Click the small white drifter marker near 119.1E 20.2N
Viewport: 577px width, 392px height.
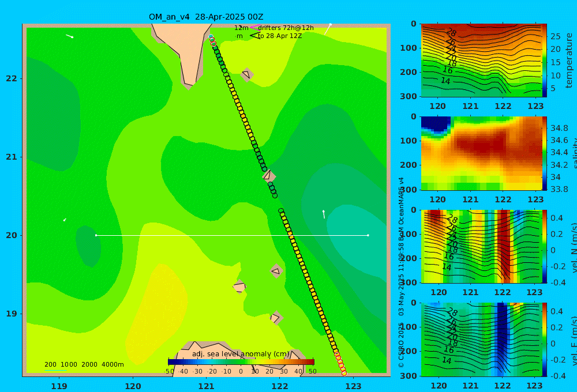pyautogui.click(x=65, y=220)
